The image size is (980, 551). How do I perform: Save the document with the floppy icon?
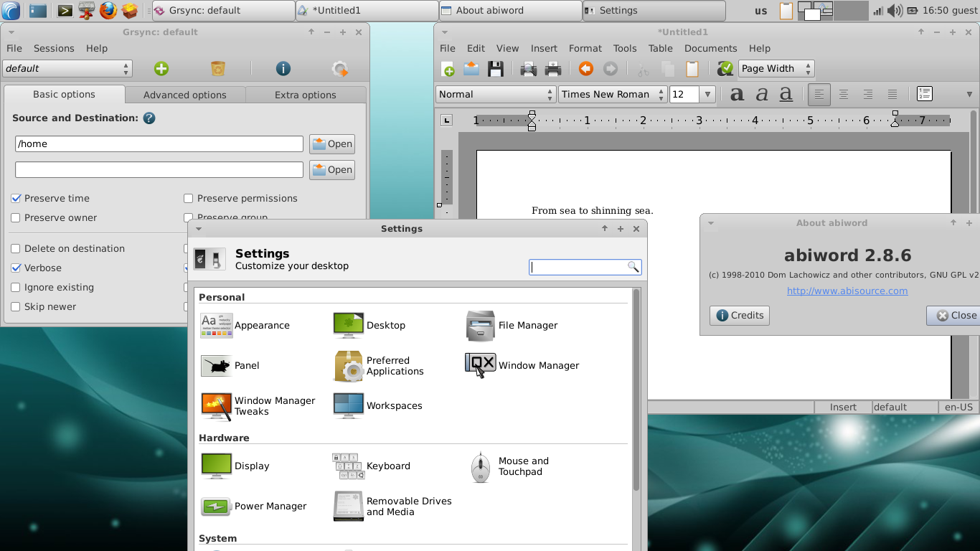click(x=495, y=69)
